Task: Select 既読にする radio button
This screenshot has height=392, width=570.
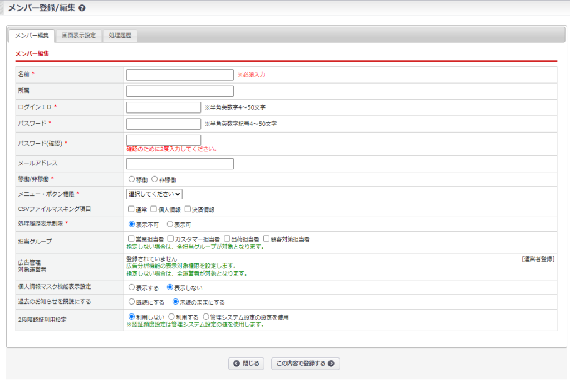Action: click(131, 302)
